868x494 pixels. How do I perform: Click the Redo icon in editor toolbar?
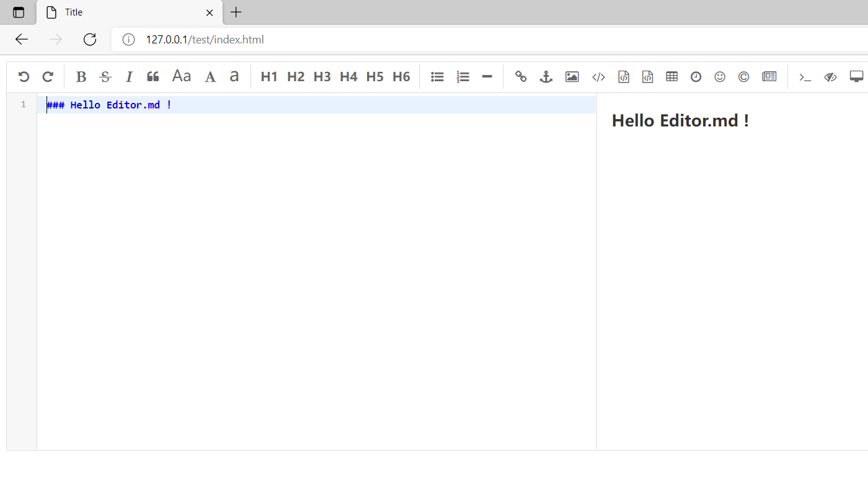pyautogui.click(x=48, y=77)
